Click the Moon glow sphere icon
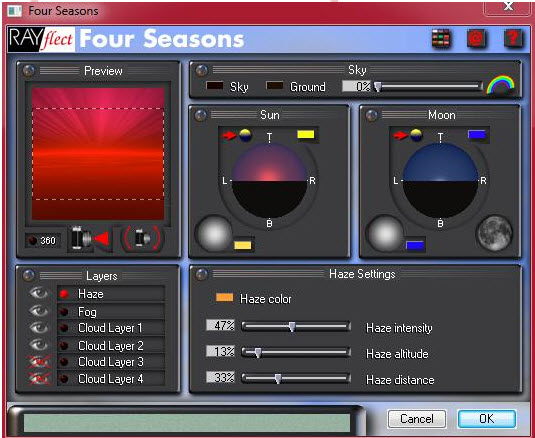Image resolution: width=535 pixels, height=438 pixels. 386,234
